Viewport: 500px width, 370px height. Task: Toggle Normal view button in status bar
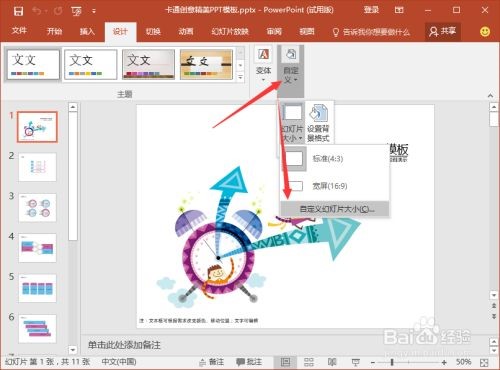point(285,362)
